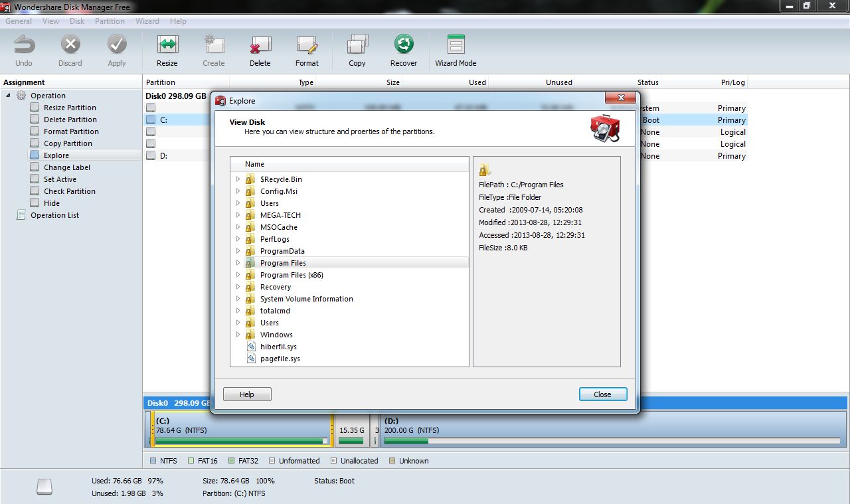This screenshot has height=504, width=850.
Task: Click the Discard toolbar icon
Action: [70, 45]
